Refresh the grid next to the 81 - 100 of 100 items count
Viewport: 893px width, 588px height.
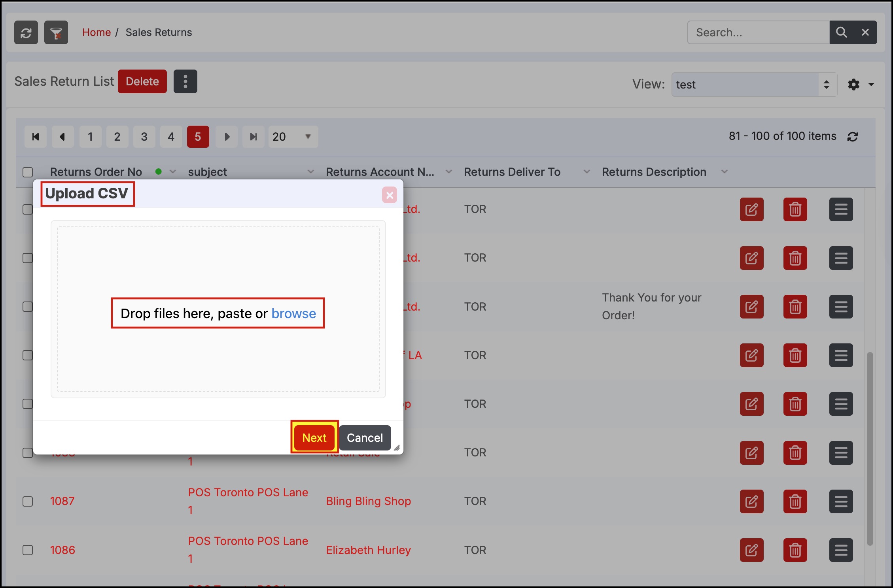853,137
